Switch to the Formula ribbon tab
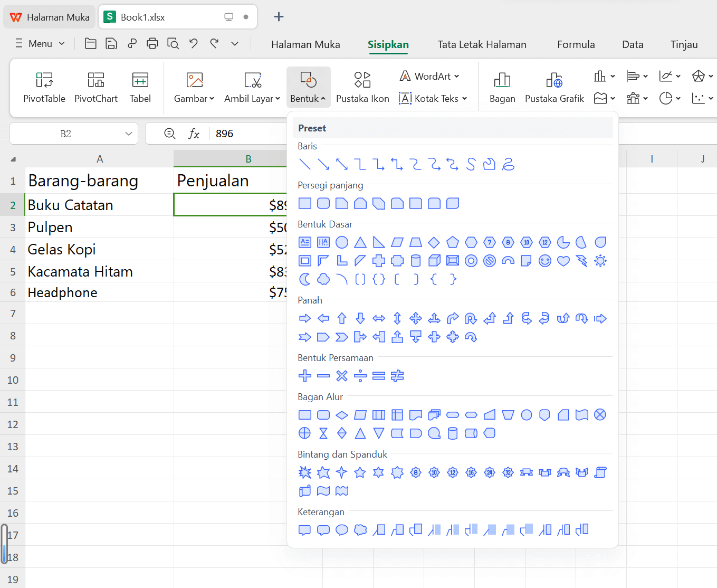The width and height of the screenshot is (717, 588). pos(576,44)
